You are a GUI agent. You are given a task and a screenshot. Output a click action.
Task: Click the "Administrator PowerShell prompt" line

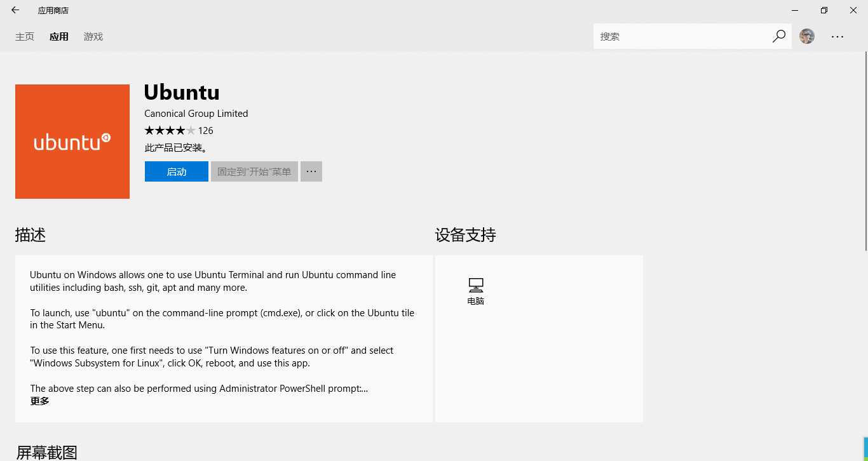tap(199, 389)
